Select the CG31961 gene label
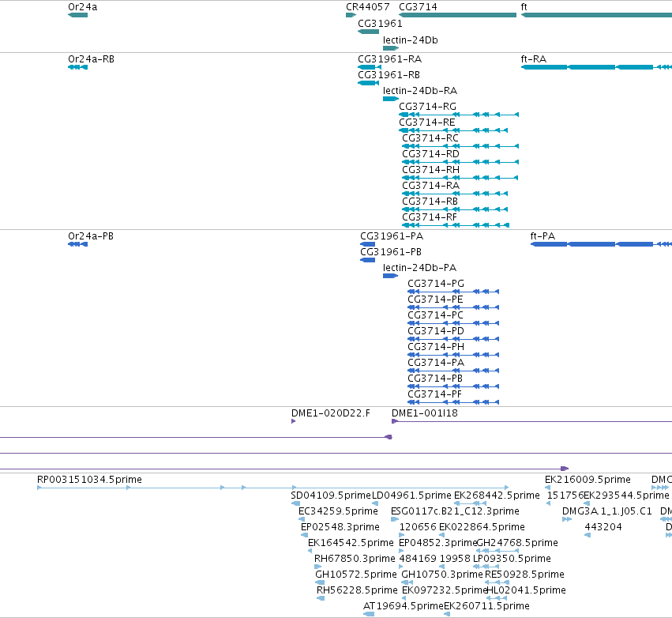Image resolution: width=672 pixels, height=618 pixels. (380, 24)
